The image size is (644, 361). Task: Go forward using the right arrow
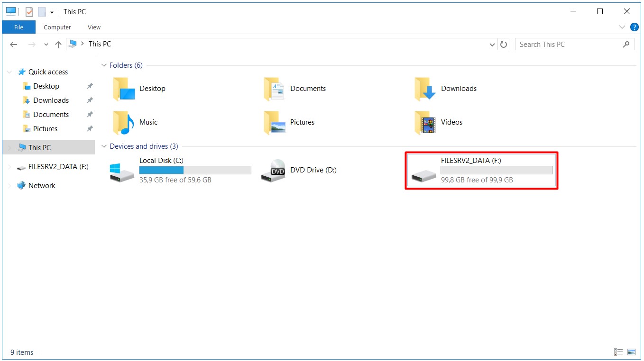pos(32,44)
